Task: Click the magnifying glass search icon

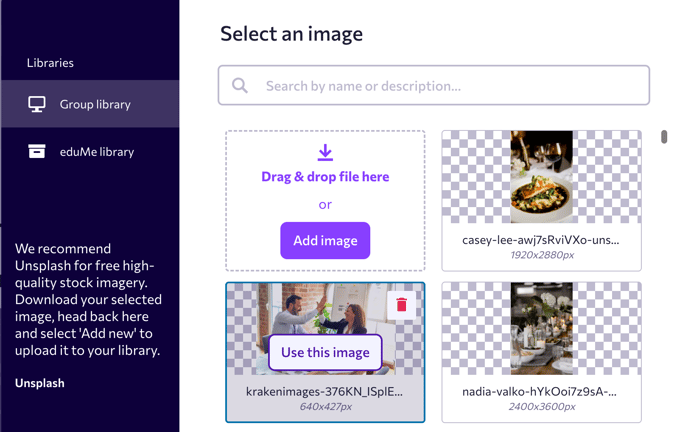Action: click(240, 86)
